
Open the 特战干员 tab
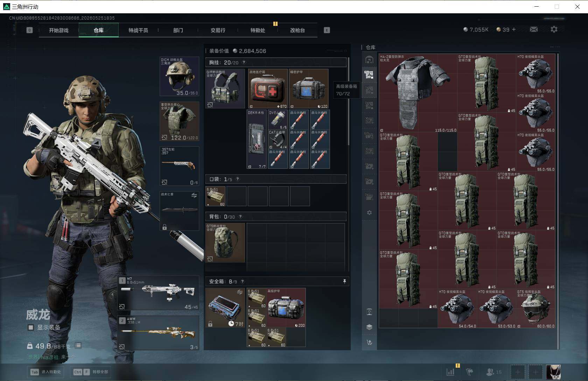tap(138, 30)
